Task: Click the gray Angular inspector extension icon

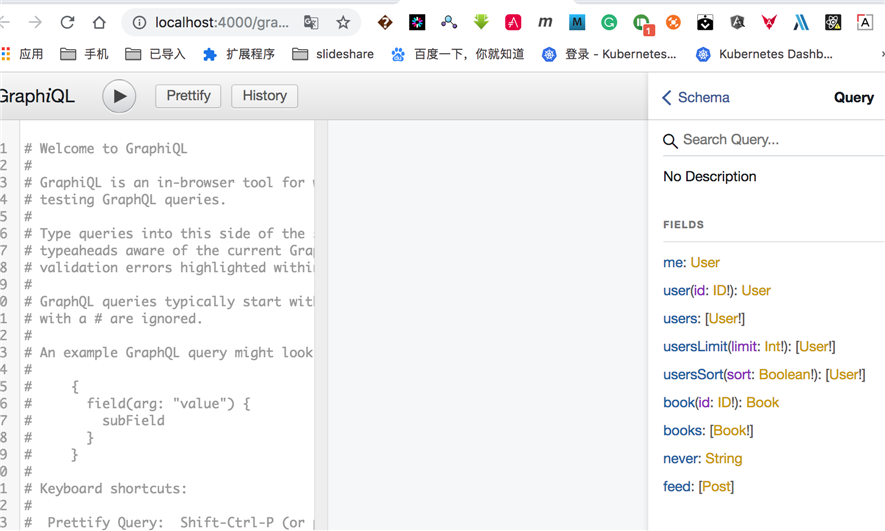Action: pyautogui.click(x=737, y=23)
